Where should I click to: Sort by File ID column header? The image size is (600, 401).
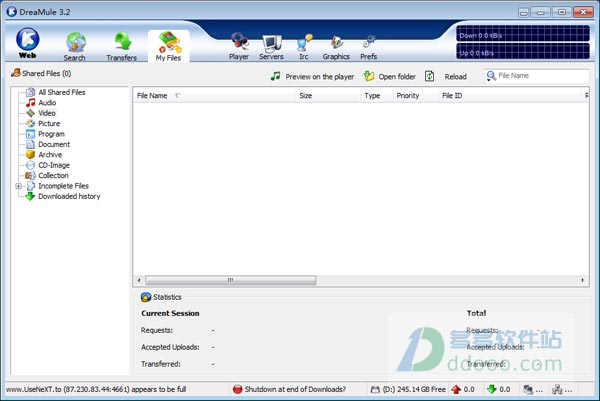510,96
